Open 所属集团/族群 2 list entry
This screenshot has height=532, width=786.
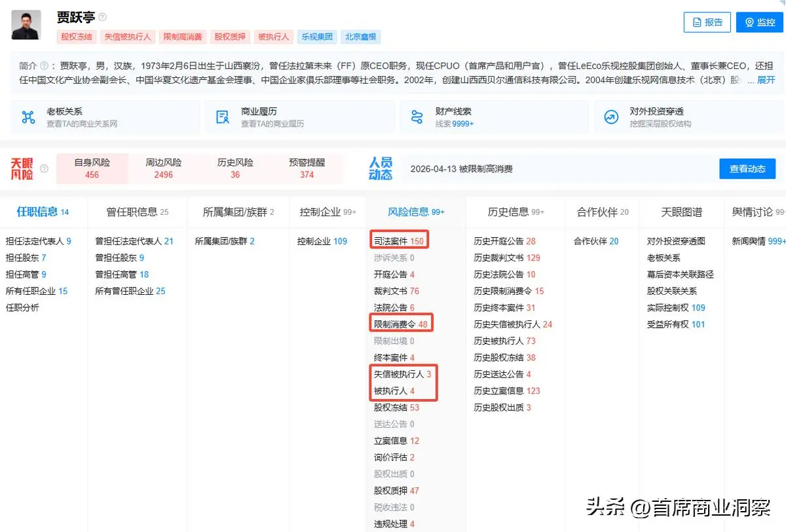coord(225,241)
